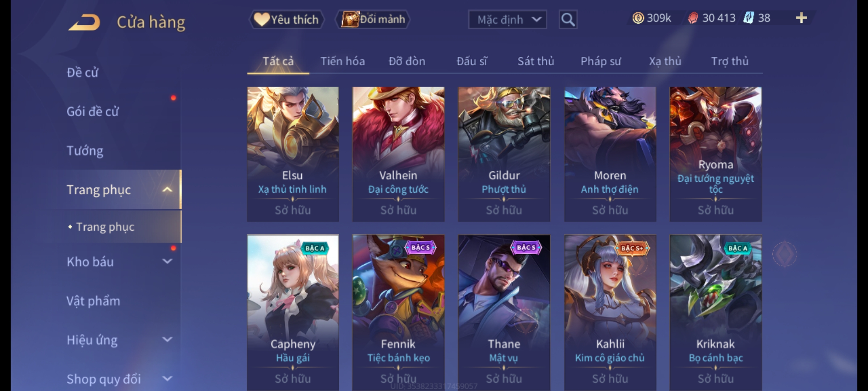Expand the Kho báu menu chevron
The image size is (868, 391).
tap(167, 261)
